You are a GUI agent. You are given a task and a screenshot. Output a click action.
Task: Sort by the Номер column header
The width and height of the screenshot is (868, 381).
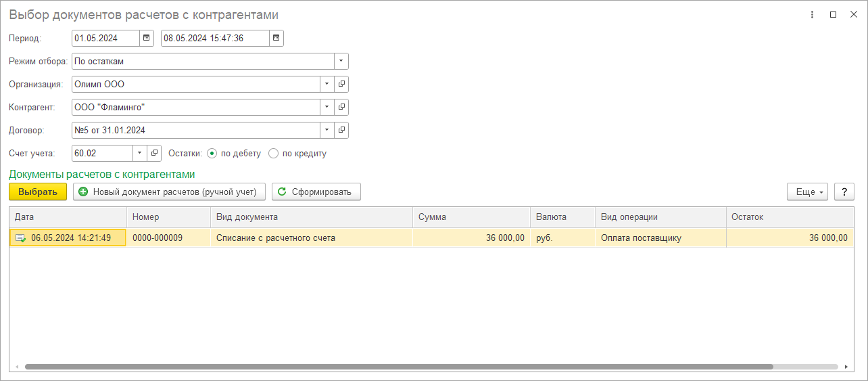tap(168, 217)
